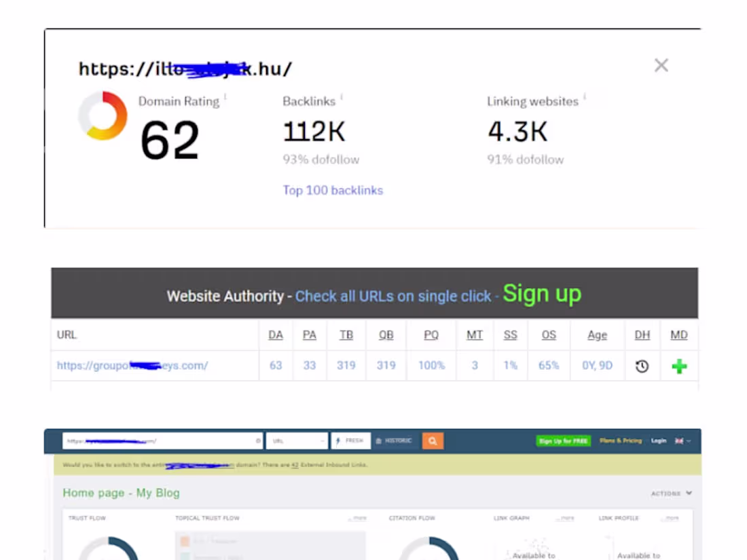The width and height of the screenshot is (747, 560).
Task: Open the Plans & Pricing menu
Action: coord(620,441)
